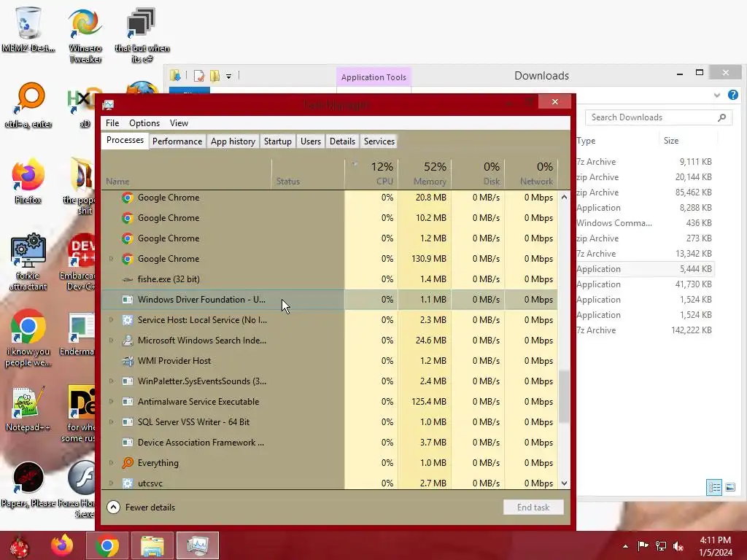Switch to the Performance tab
The image size is (747, 560).
point(177,141)
